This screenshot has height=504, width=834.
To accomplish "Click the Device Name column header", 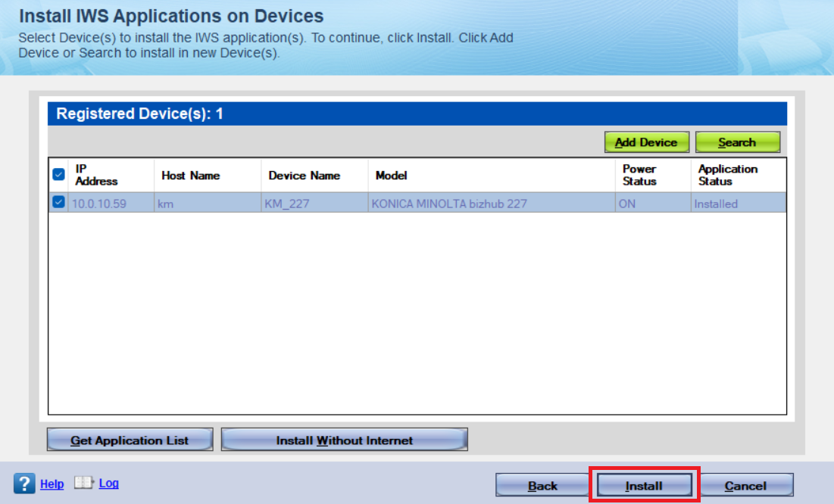I will click(x=305, y=175).
